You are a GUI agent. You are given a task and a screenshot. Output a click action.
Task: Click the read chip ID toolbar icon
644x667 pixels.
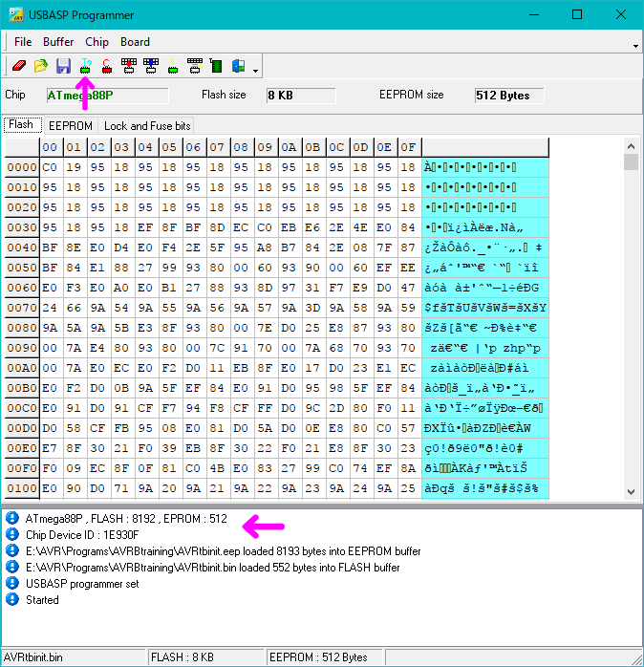[85, 66]
